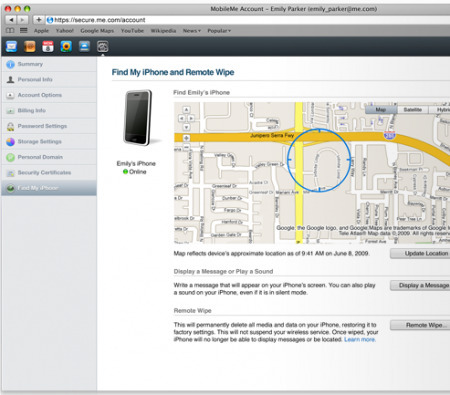Pan the map up with arrow control
Image resolution: width=450 pixels, height=395 pixels.
[x=186, y=109]
